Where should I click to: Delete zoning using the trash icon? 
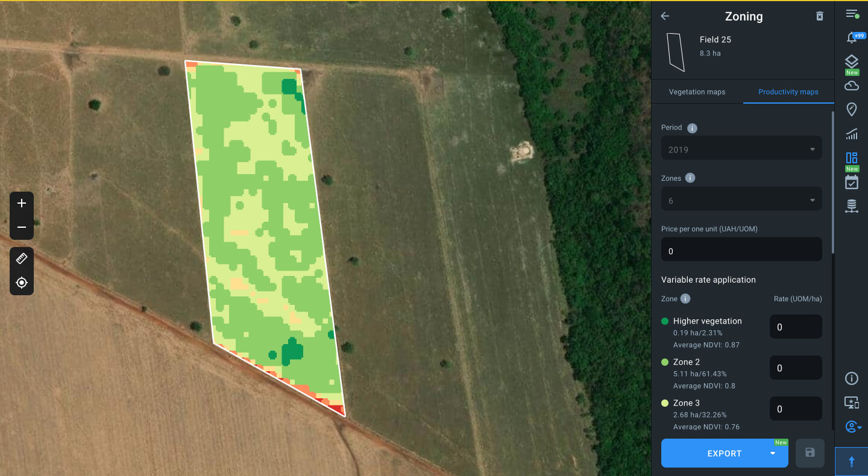820,16
